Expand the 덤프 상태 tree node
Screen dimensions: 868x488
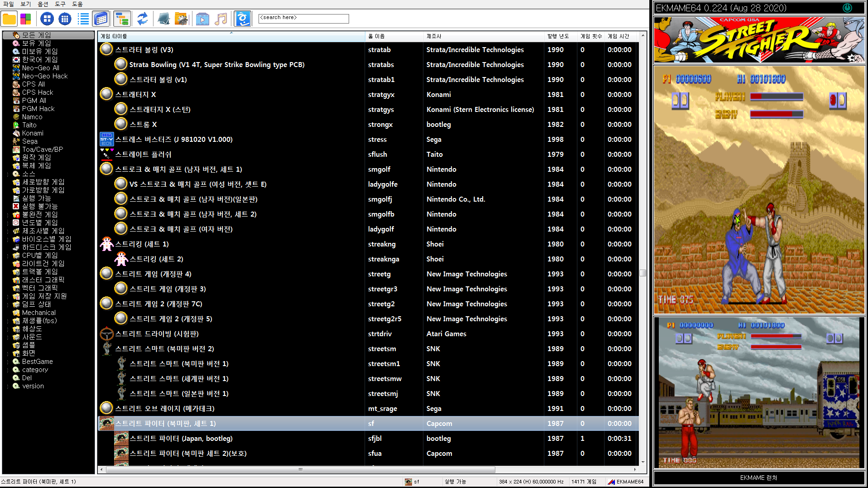8,304
